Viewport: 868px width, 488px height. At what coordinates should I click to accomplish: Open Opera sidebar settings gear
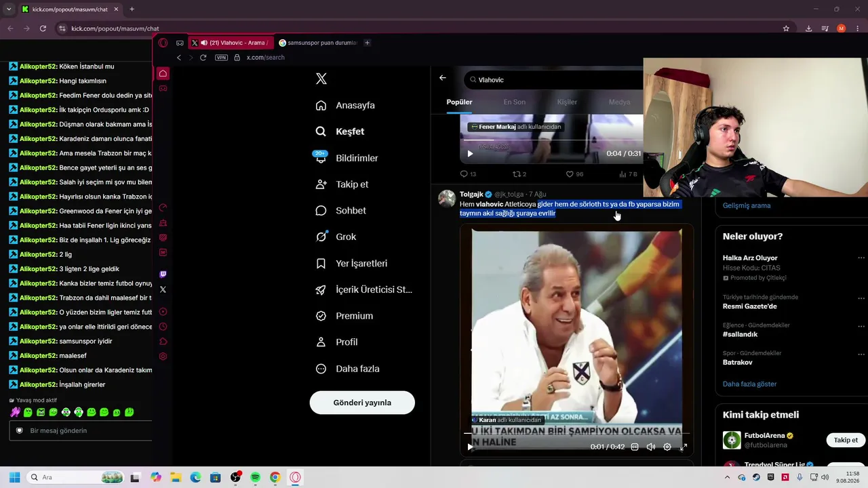point(163,357)
